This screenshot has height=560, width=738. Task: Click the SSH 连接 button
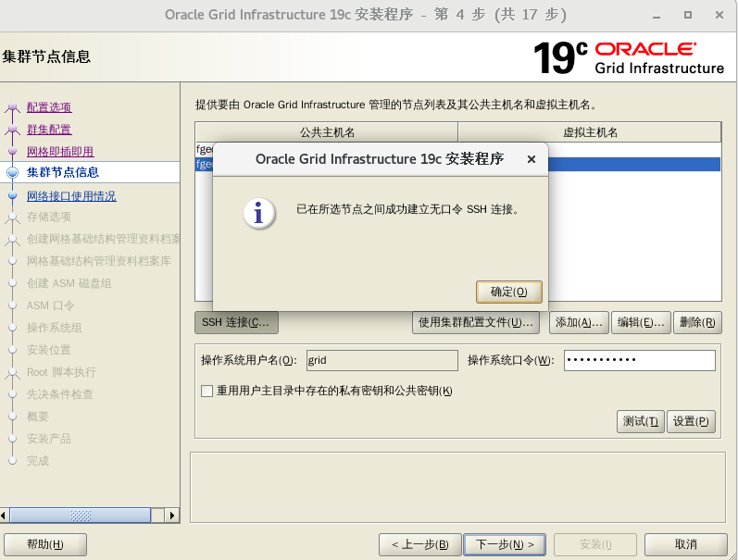[236, 322]
